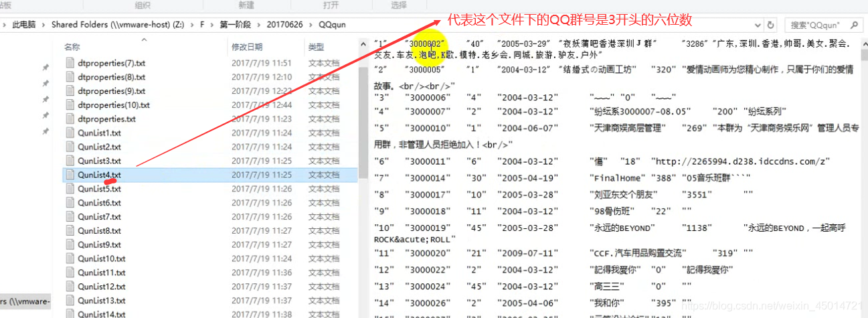Click the file icon of dtproperties(7).txt
This screenshot has width=868, height=318.
[71, 63]
